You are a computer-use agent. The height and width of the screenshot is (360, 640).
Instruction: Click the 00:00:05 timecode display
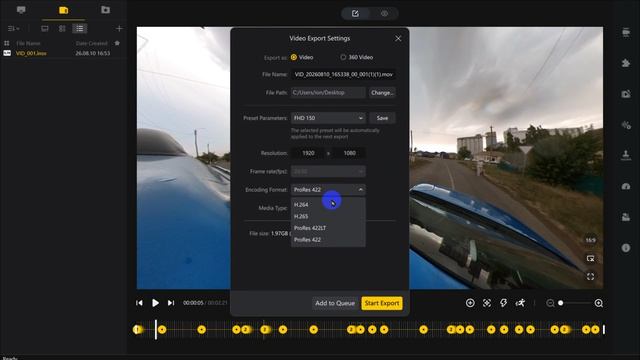(x=193, y=303)
